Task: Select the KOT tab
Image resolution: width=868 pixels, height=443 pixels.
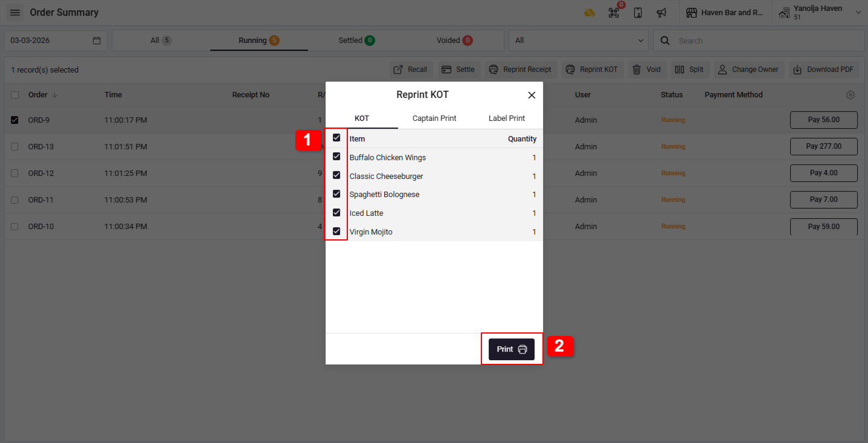Action: (362, 118)
